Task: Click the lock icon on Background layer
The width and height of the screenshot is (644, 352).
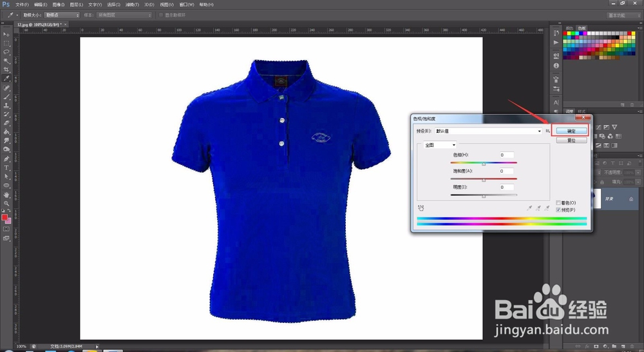Action: pos(631,199)
